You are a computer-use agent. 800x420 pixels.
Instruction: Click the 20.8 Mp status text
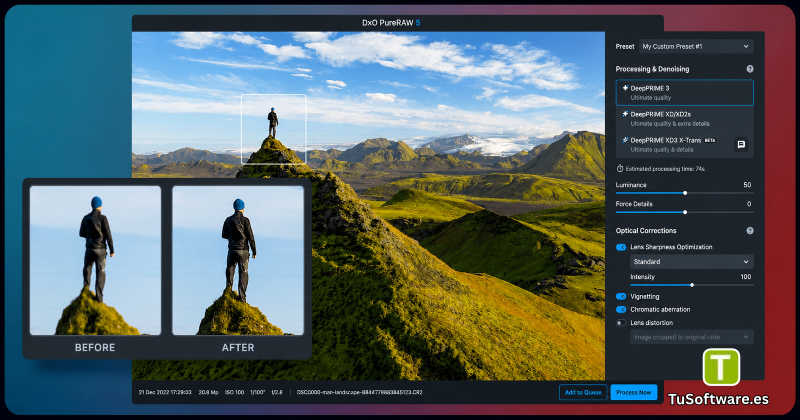[x=208, y=392]
